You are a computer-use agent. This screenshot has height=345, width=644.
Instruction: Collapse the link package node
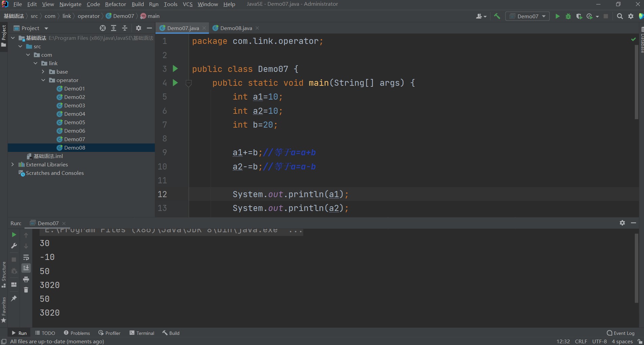pos(35,63)
